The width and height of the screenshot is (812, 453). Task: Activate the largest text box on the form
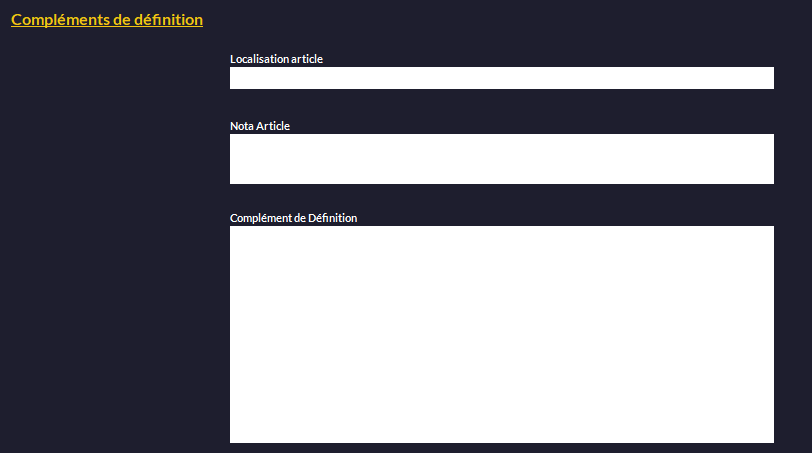pyautogui.click(x=501, y=334)
